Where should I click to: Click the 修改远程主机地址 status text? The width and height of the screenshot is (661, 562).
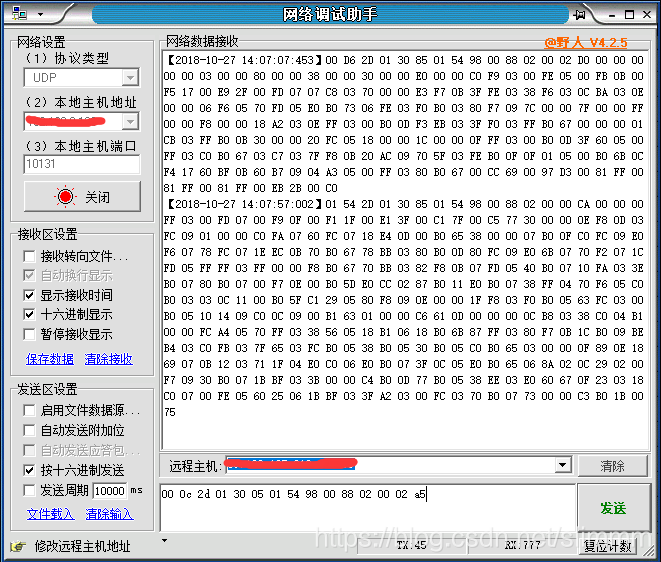pos(83,546)
